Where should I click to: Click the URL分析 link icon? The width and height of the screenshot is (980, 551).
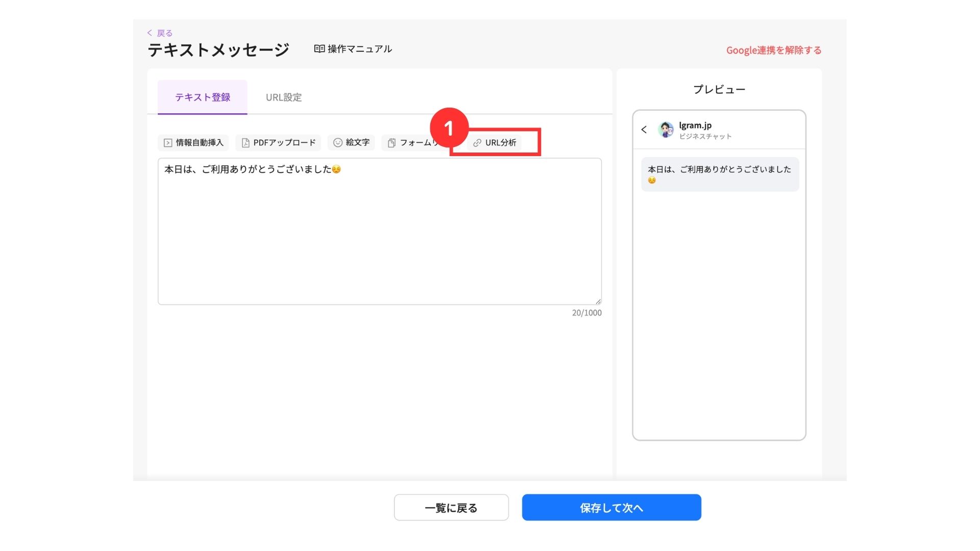coord(477,143)
